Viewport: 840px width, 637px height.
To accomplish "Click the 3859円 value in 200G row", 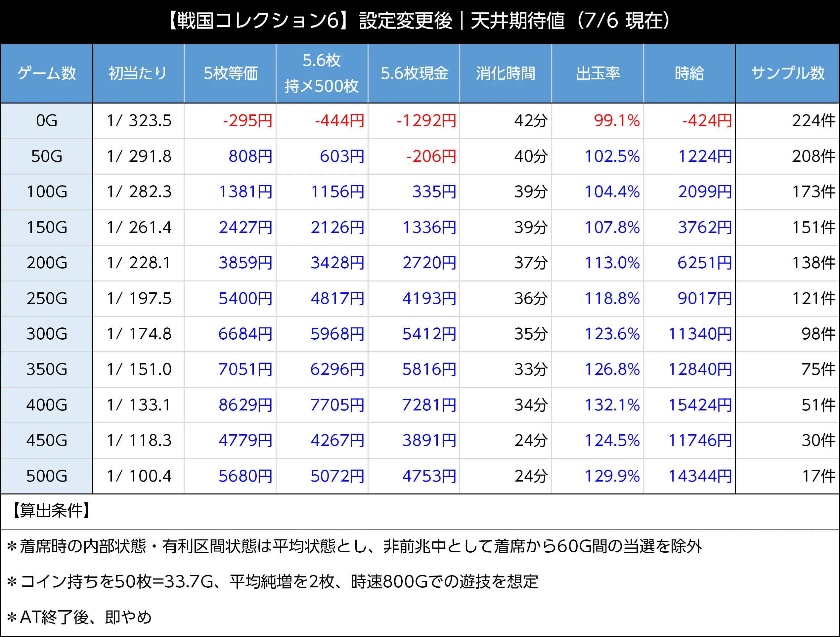I will pyautogui.click(x=246, y=263).
